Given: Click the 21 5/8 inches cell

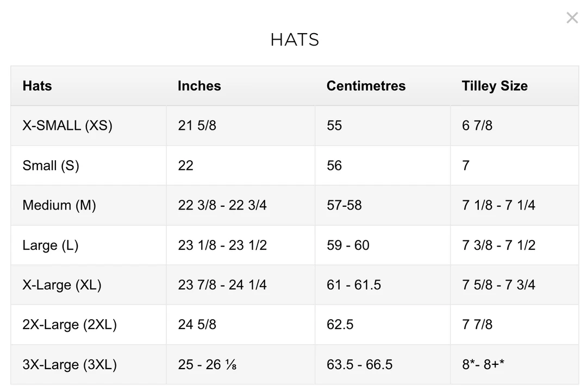Looking at the screenshot, I should [197, 125].
